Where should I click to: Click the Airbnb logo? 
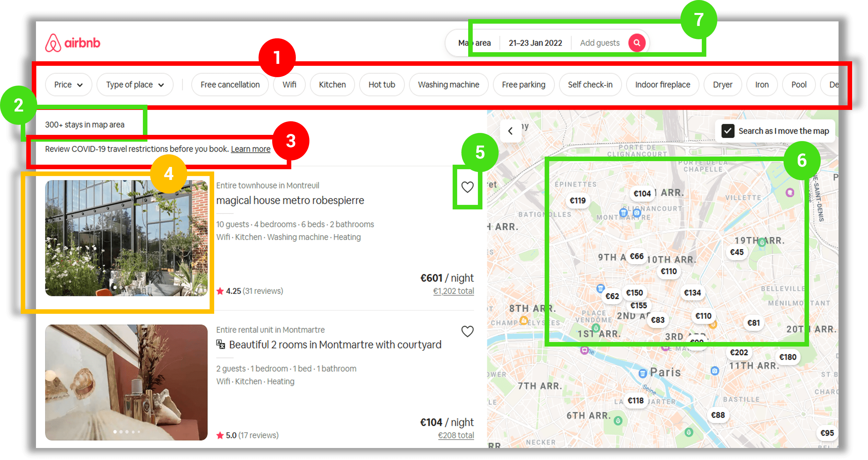[x=73, y=43]
